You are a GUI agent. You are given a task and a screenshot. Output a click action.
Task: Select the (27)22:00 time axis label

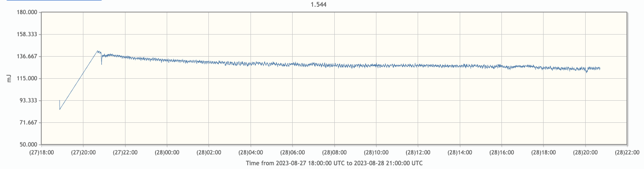pos(125,153)
